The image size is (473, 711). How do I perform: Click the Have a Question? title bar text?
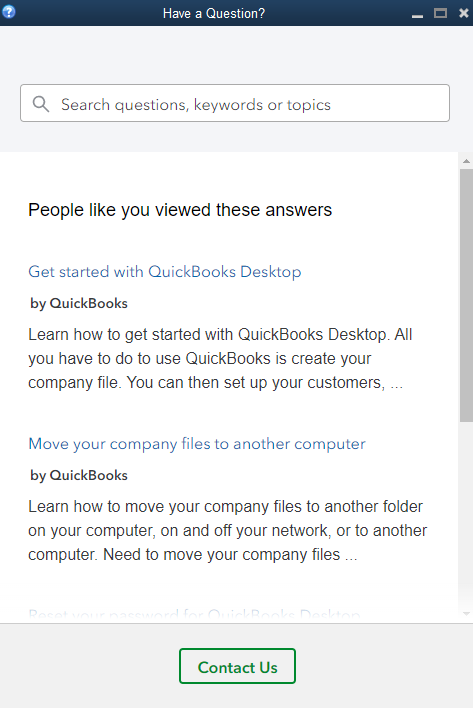coord(214,14)
